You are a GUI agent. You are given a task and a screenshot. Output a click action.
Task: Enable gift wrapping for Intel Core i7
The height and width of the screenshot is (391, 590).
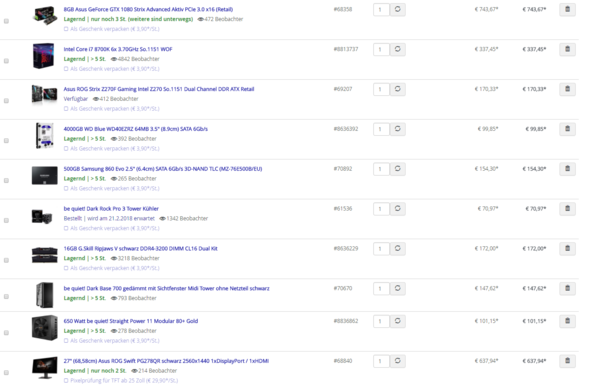(x=66, y=69)
